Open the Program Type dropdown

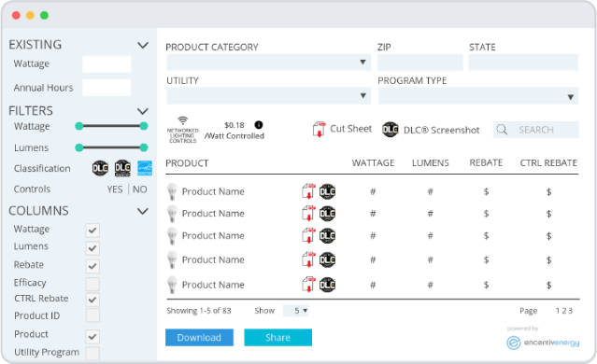[478, 96]
